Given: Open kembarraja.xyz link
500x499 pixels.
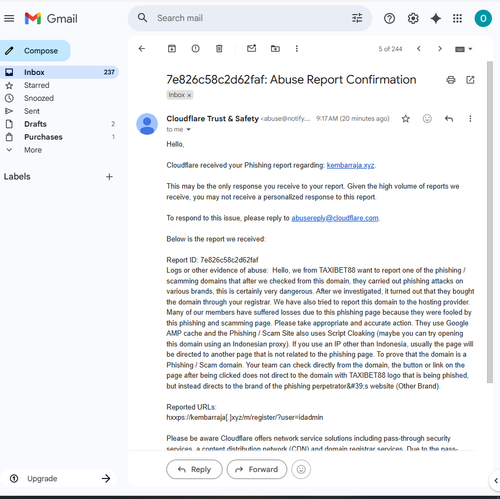Looking at the screenshot, I should 350,165.
